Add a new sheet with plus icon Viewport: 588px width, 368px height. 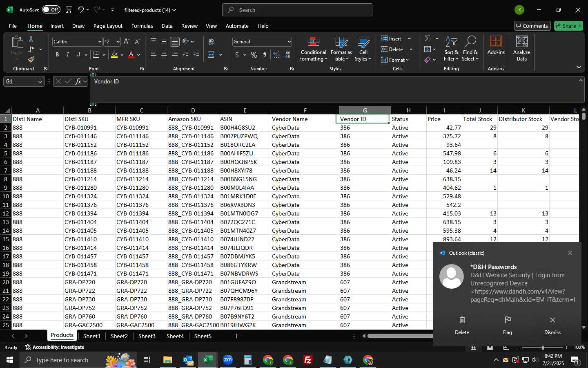236,336
